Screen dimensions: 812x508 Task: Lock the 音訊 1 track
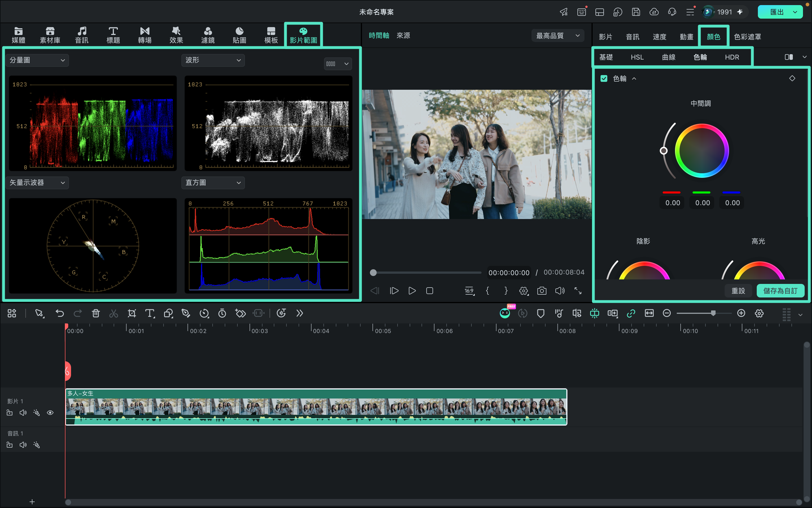tap(9, 445)
